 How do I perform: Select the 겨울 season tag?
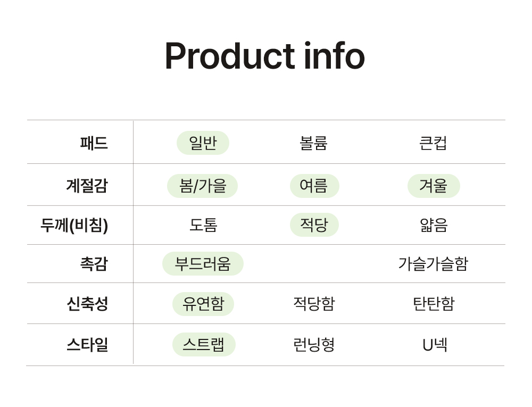pos(433,186)
